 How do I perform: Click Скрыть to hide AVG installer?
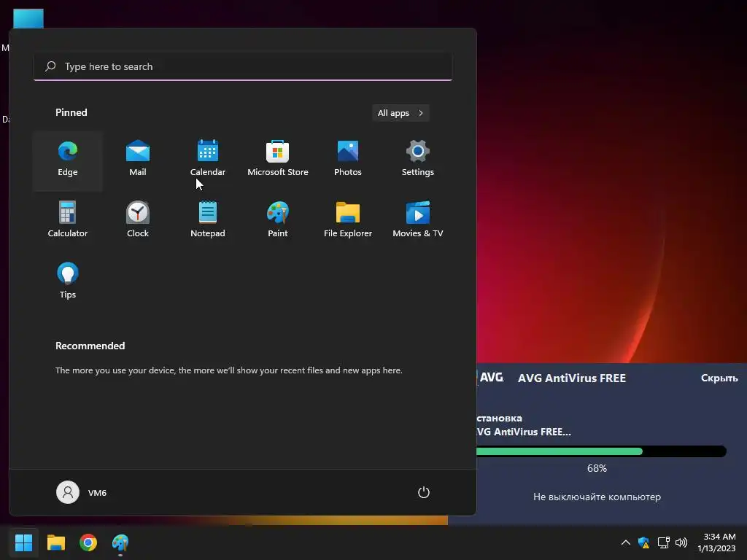pos(719,378)
